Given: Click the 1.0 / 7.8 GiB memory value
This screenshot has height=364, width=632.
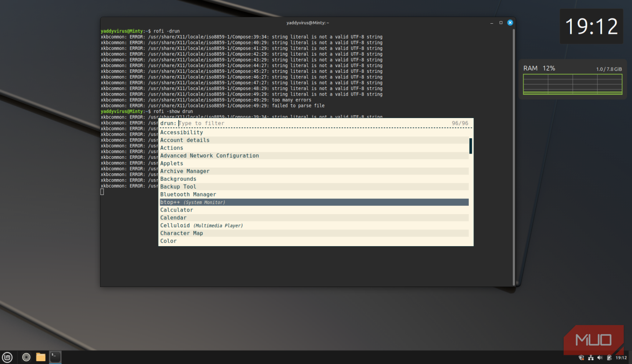Looking at the screenshot, I should pyautogui.click(x=609, y=69).
